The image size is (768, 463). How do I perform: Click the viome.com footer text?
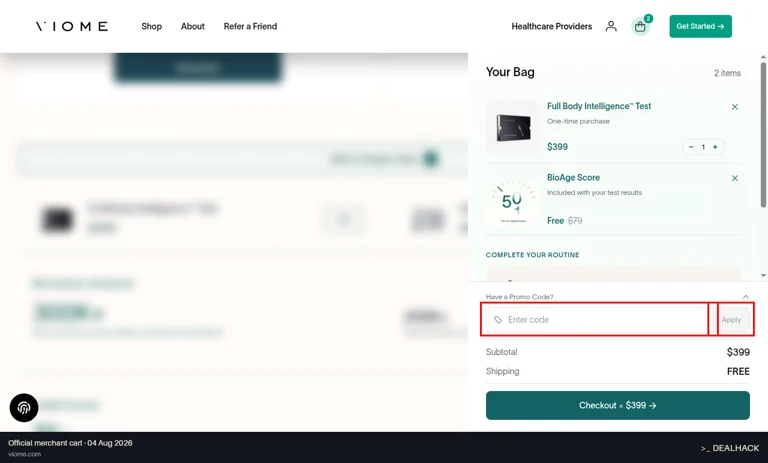tap(24, 454)
